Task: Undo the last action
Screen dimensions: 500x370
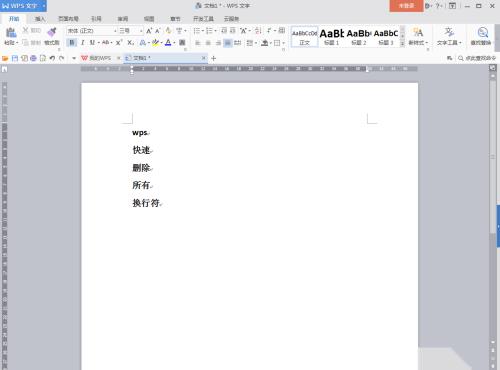Action: 52,58
